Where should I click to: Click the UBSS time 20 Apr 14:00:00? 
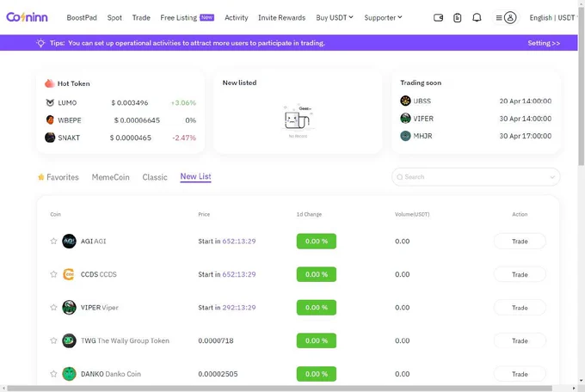[x=526, y=101]
